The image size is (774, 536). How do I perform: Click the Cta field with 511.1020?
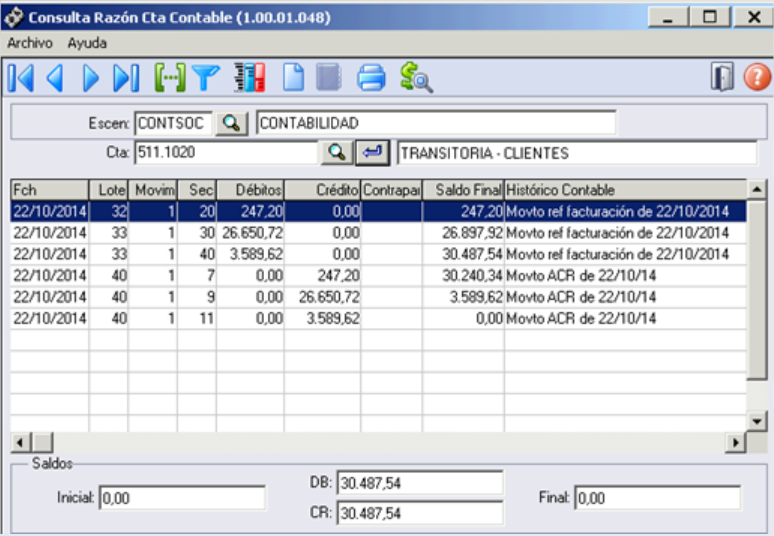226,153
